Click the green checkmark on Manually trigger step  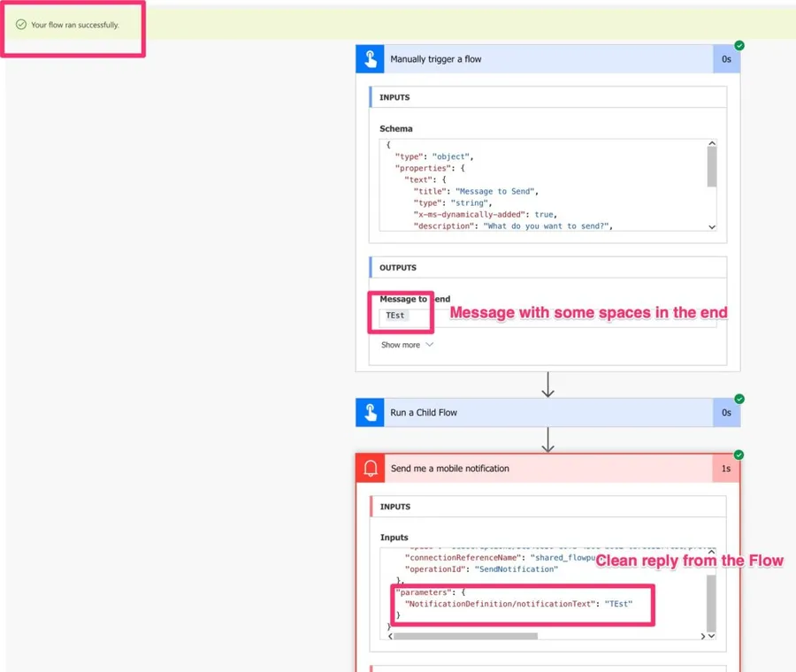point(739,45)
